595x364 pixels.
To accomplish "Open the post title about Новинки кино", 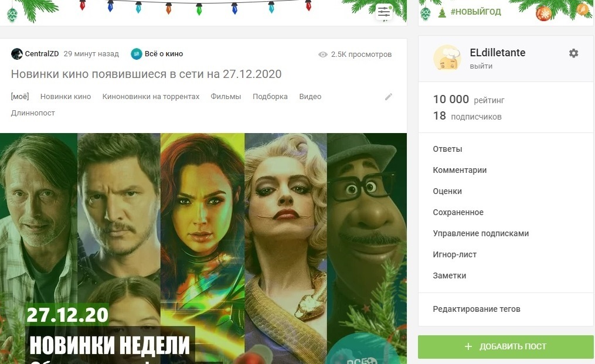I will tap(146, 74).
